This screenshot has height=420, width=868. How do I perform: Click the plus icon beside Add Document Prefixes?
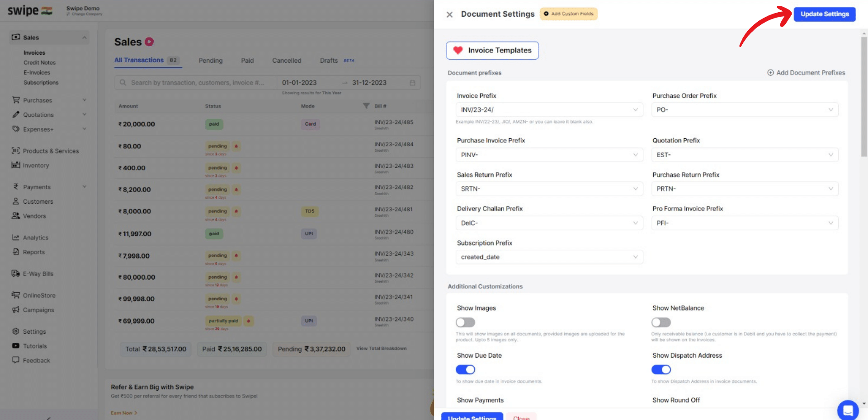770,73
